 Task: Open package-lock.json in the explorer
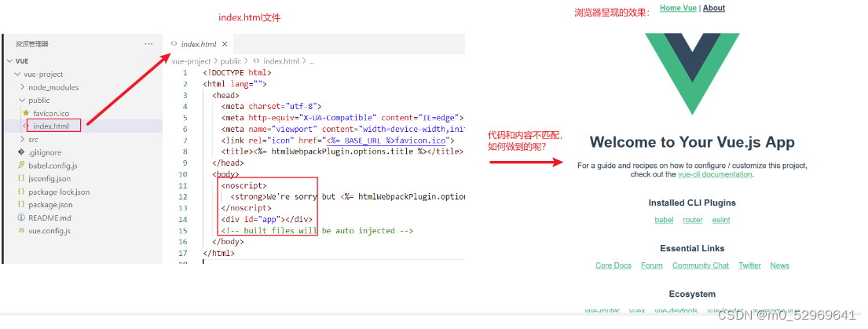(x=59, y=192)
